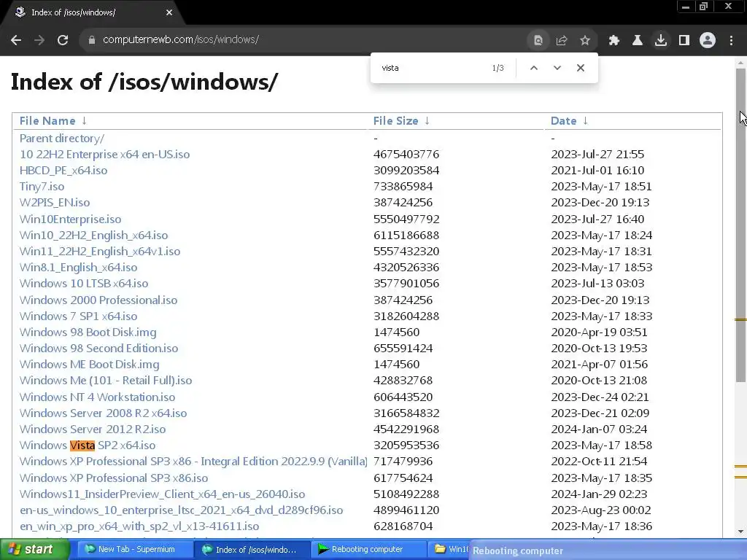
Task: Open en_win_xp_pro_x64_with_sp2_vl iso link
Action: coord(139,526)
